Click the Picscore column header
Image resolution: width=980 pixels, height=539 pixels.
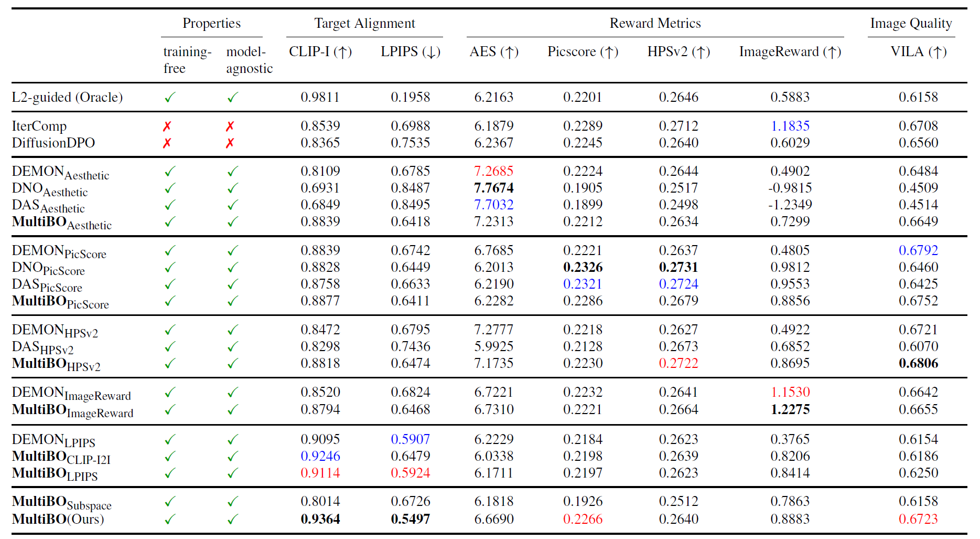pyautogui.click(x=572, y=52)
